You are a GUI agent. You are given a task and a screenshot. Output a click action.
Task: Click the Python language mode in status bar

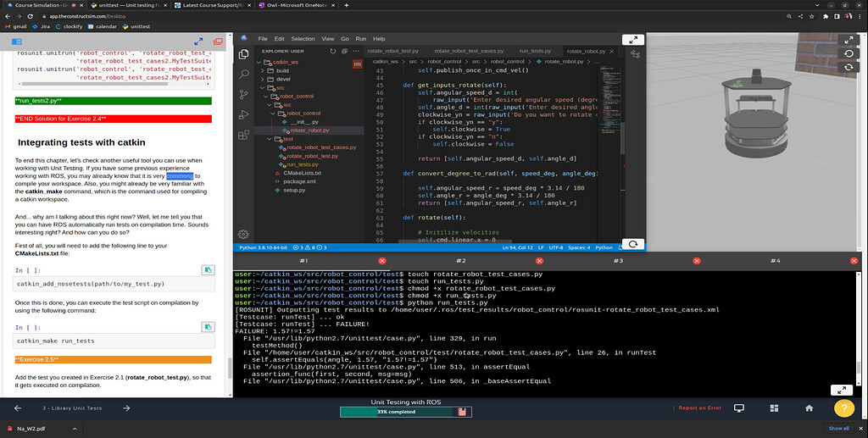coord(604,247)
